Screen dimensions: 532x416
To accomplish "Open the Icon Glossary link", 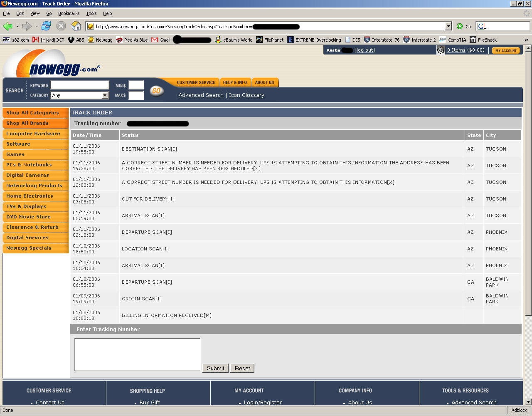I will 246,95.
